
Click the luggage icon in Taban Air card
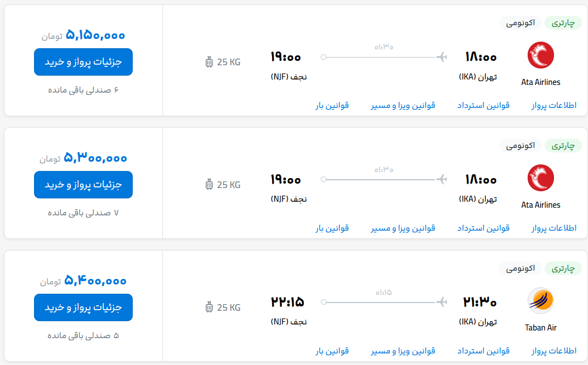[x=209, y=307]
